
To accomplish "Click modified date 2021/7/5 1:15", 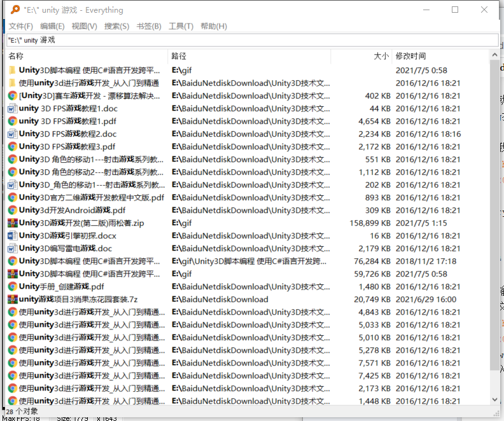I will pyautogui.click(x=421, y=223).
